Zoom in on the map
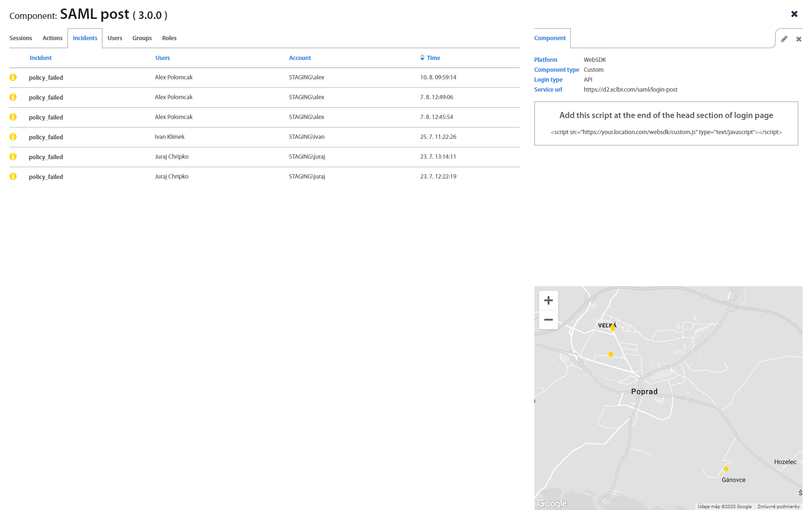812x510 pixels. click(548, 300)
